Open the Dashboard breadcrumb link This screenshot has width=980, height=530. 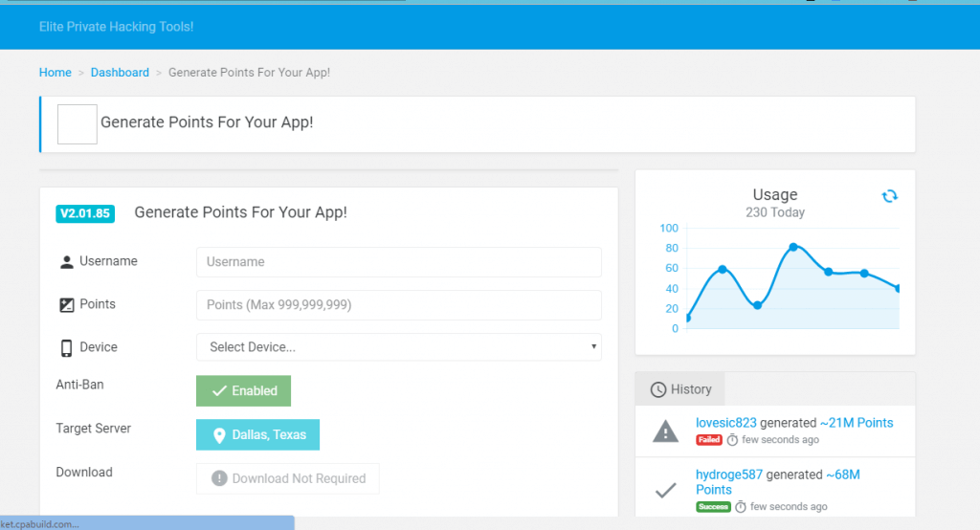coord(120,73)
